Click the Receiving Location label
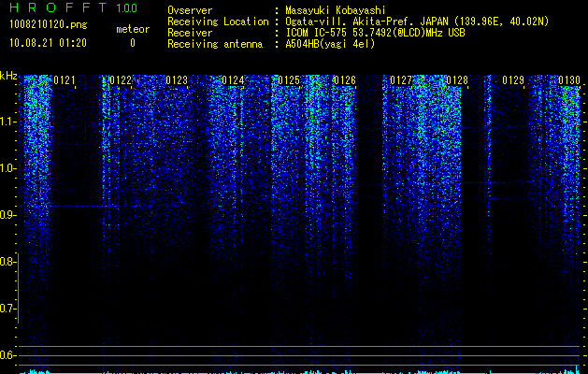 click(218, 22)
